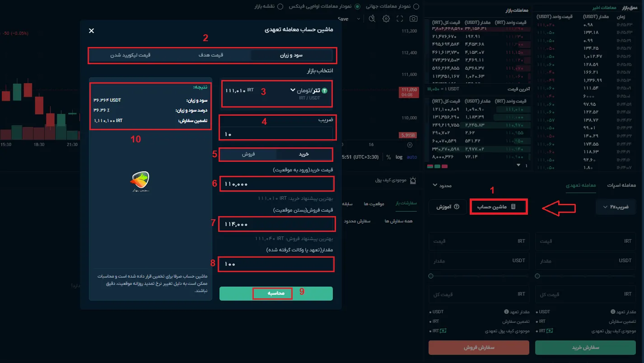Click the wallet balance bell icon
The image size is (644, 363).
[413, 180]
